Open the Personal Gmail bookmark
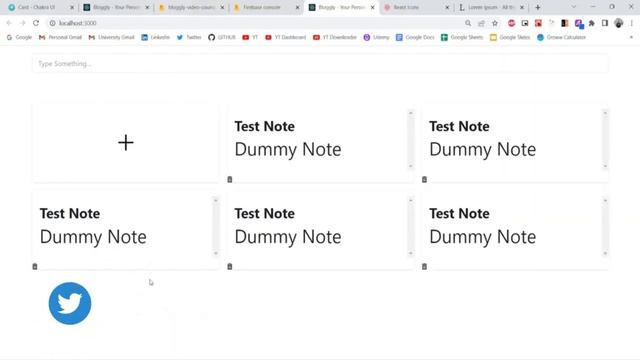The image size is (640, 360). point(60,37)
